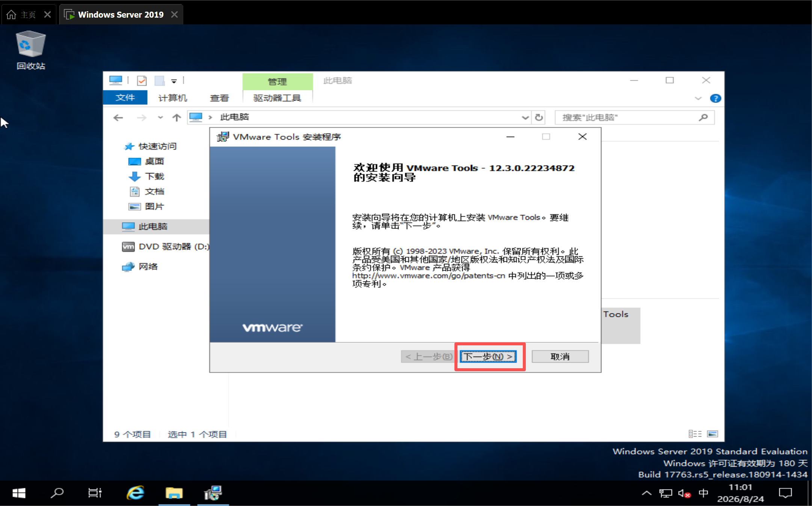Minimize the VMware Tools installer dialog
The height and width of the screenshot is (506, 812).
[x=510, y=137]
